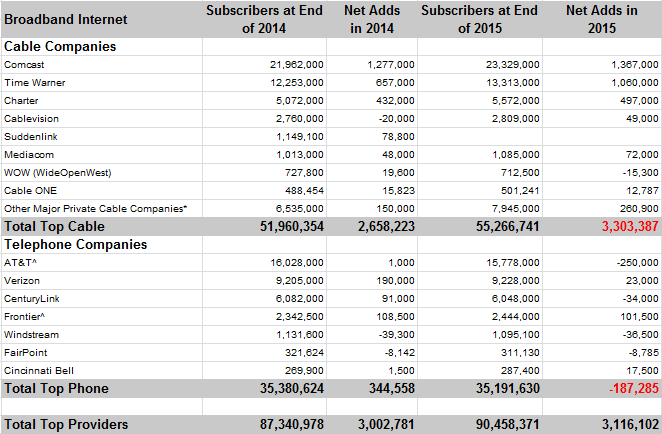Click Comcast's 21,962,000 subscriber value
The image size is (662, 434).
[x=297, y=65]
